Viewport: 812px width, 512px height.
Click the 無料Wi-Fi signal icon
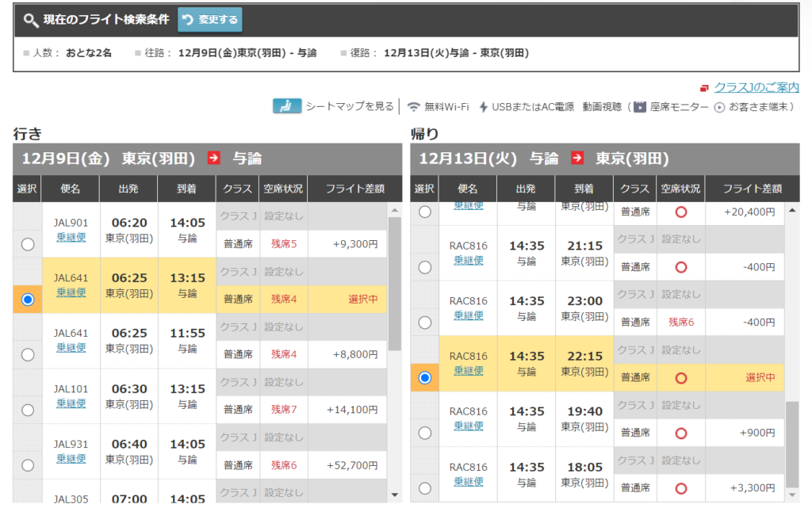tap(413, 107)
